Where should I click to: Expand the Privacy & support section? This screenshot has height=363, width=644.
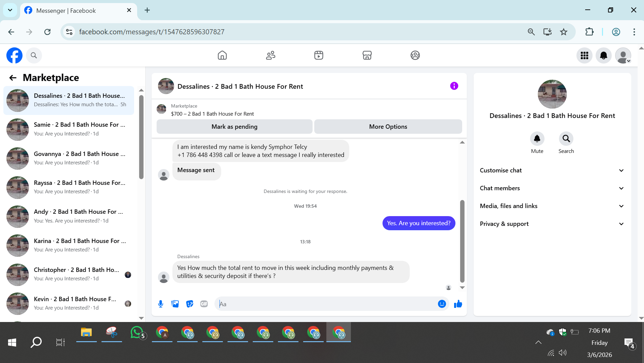(552, 224)
